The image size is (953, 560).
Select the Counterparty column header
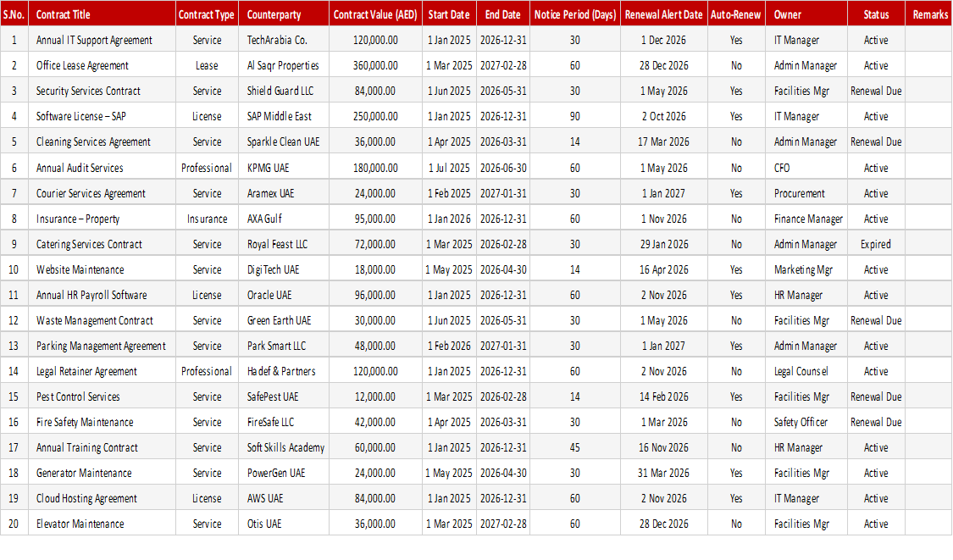click(x=284, y=14)
